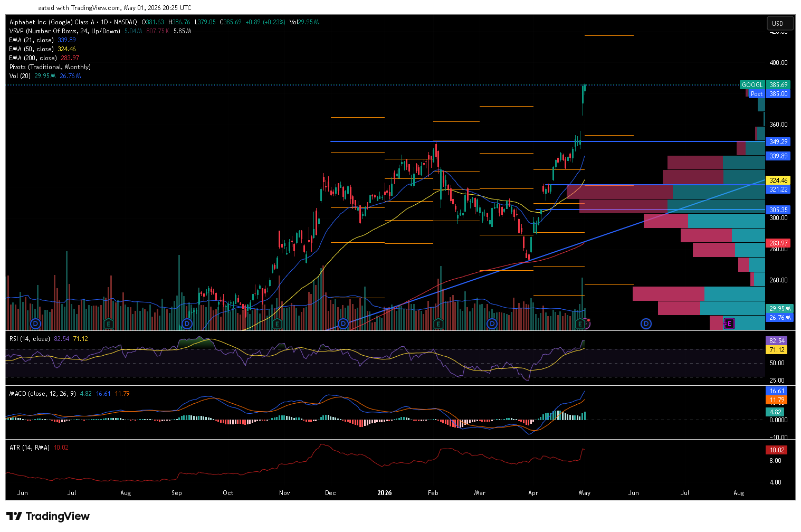Select the Vol (20) indicator legend
The width and height of the screenshot is (801, 532).
pyautogui.click(x=20, y=76)
